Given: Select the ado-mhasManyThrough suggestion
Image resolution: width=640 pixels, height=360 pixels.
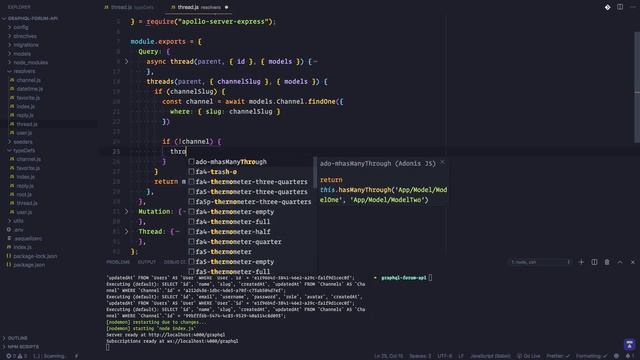Looking at the screenshot, I should [251, 162].
